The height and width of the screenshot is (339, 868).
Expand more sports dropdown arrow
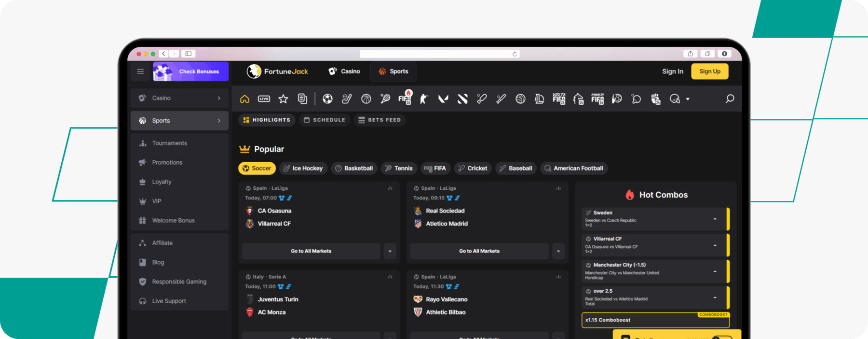[x=688, y=99]
